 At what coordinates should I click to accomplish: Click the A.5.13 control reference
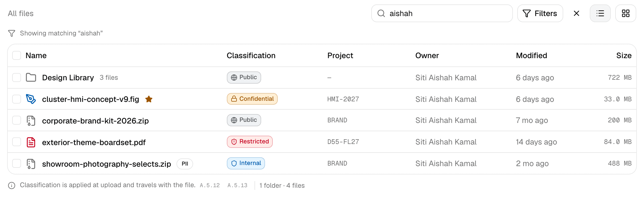pos(237,186)
